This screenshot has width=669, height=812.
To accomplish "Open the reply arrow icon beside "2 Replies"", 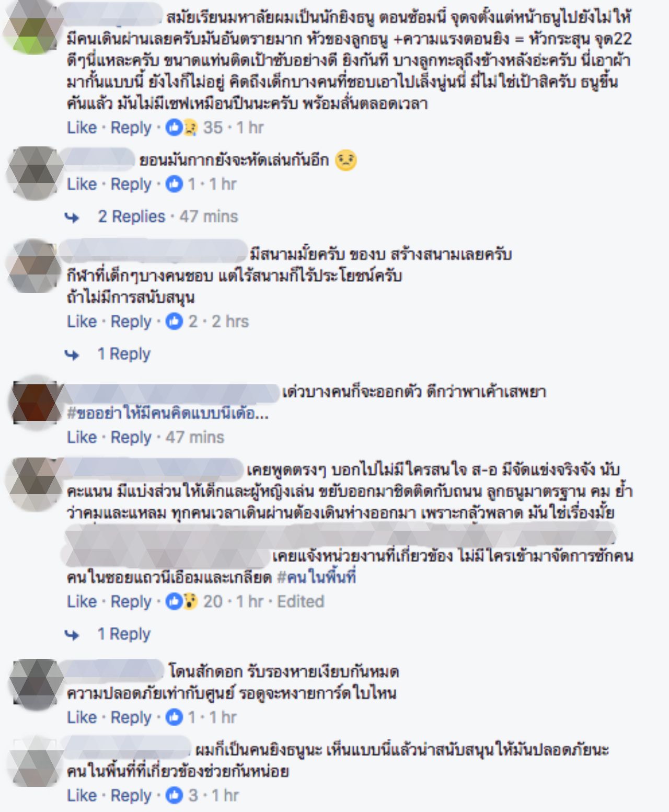I will tap(73, 217).
